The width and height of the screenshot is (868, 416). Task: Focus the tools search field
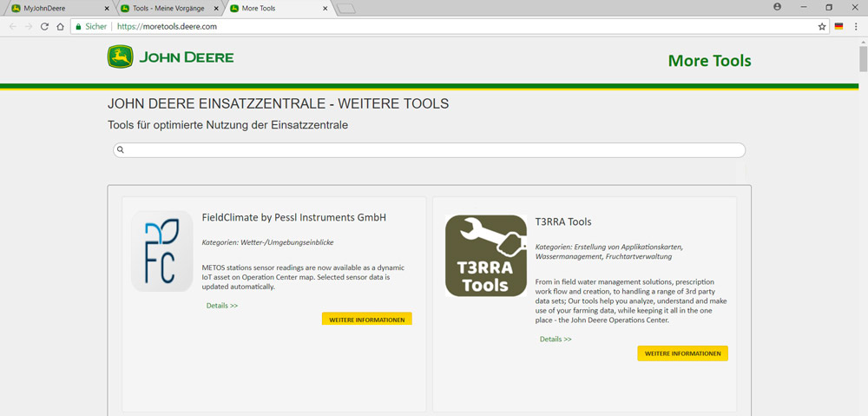[429, 150]
